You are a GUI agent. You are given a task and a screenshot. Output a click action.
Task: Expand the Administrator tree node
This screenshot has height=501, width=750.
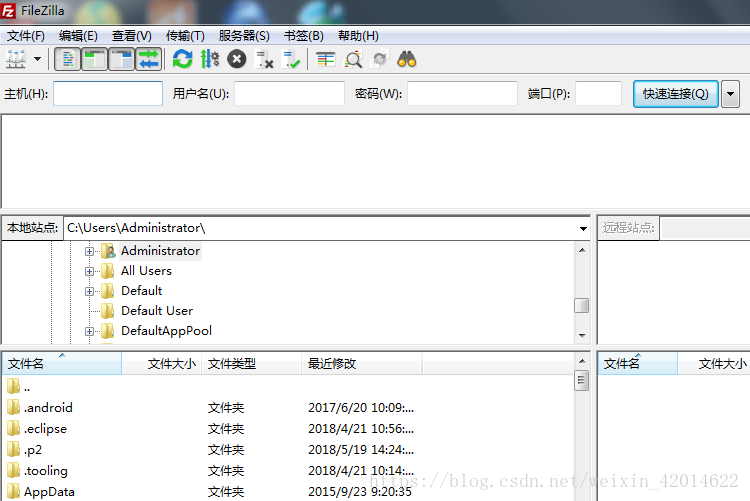click(x=89, y=251)
